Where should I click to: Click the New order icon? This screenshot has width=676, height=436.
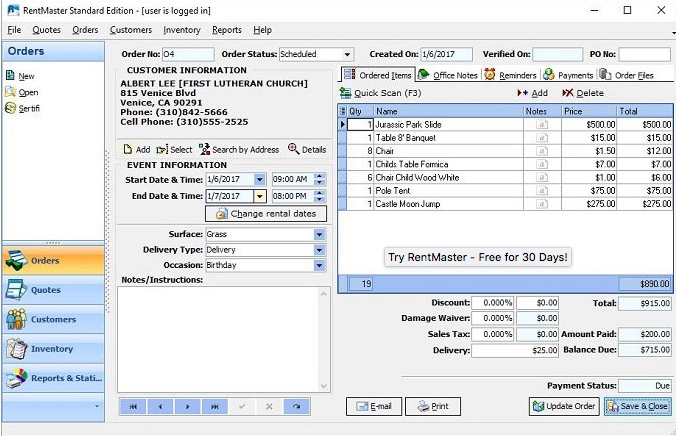(x=10, y=75)
